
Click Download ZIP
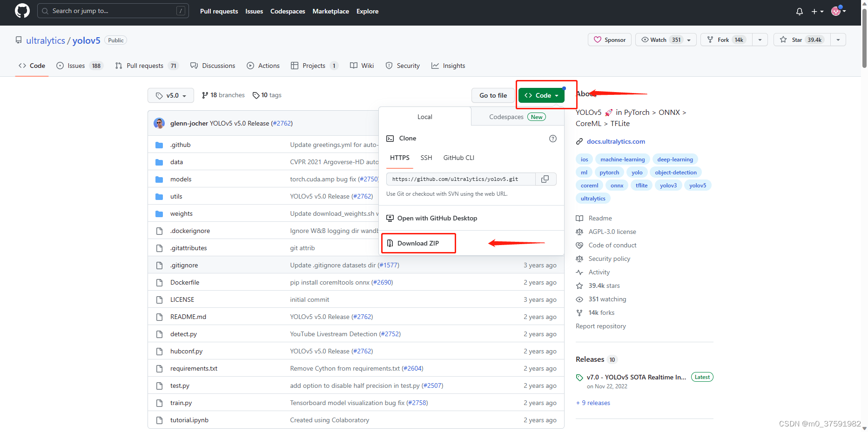click(x=418, y=243)
